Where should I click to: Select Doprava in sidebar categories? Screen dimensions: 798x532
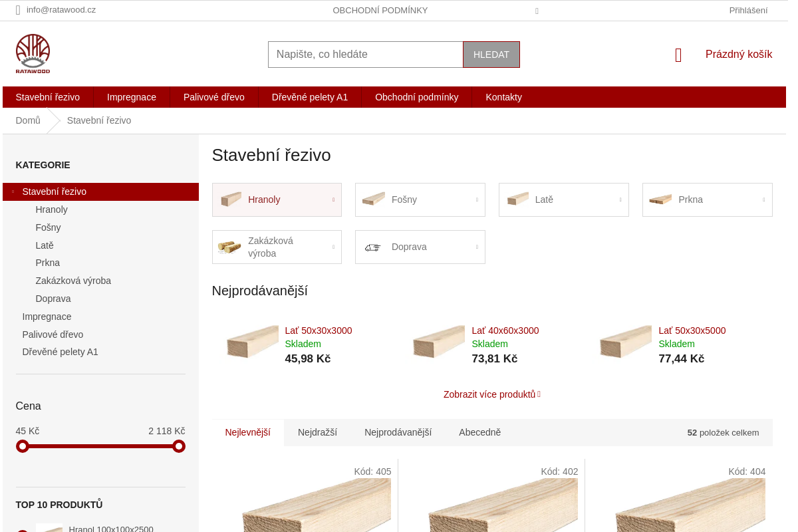[53, 299]
